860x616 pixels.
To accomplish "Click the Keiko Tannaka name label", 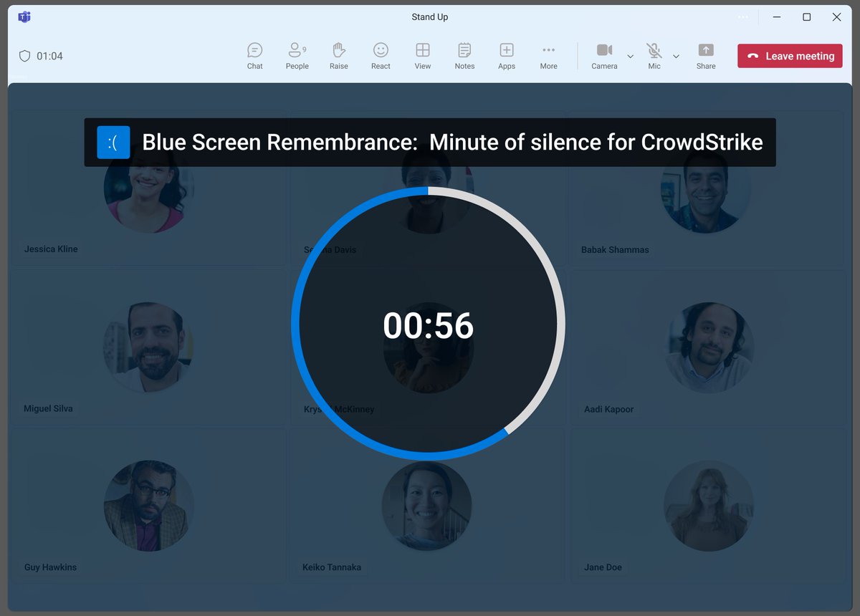I will (332, 567).
